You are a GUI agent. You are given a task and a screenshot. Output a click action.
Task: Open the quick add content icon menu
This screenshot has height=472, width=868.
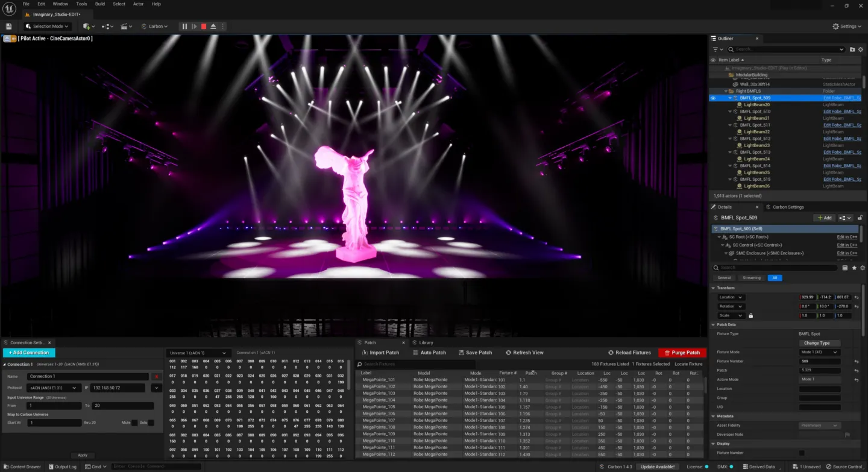coord(89,27)
